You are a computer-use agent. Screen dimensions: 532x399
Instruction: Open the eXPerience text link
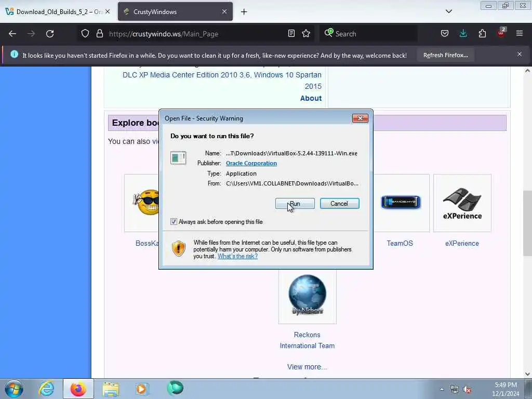pos(462,243)
